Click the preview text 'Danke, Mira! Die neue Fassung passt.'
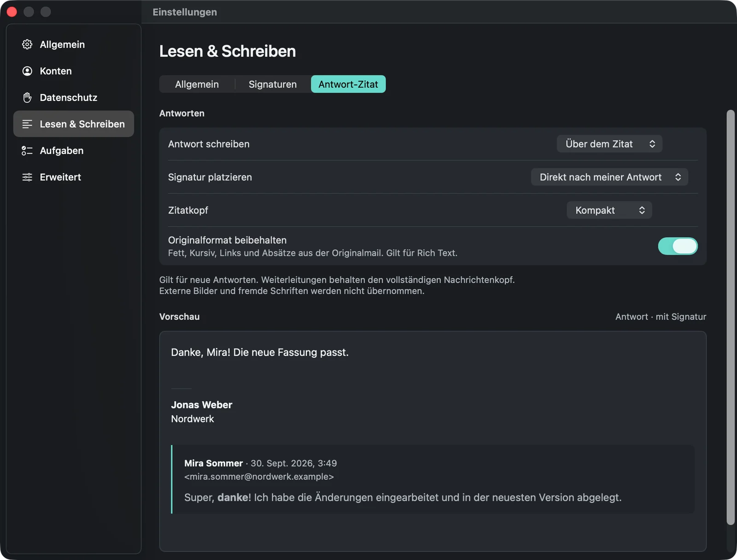737x560 pixels. pos(260,352)
